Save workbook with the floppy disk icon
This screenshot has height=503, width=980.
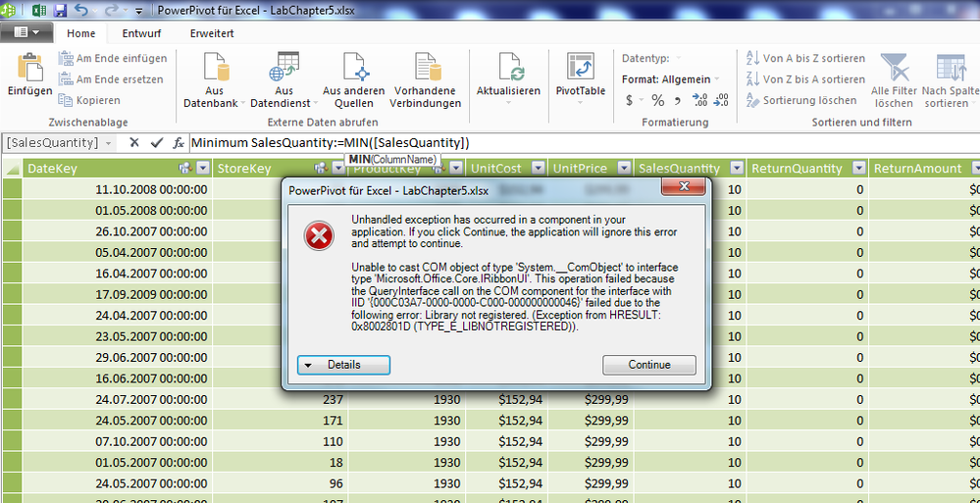tap(60, 10)
